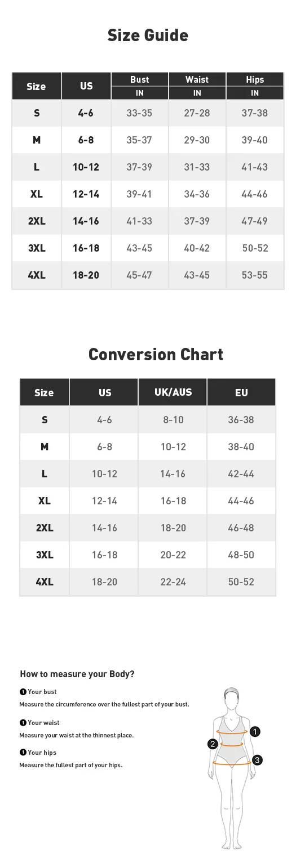
Task: Click the bullet icon beside Your bust
Action: coord(23,692)
